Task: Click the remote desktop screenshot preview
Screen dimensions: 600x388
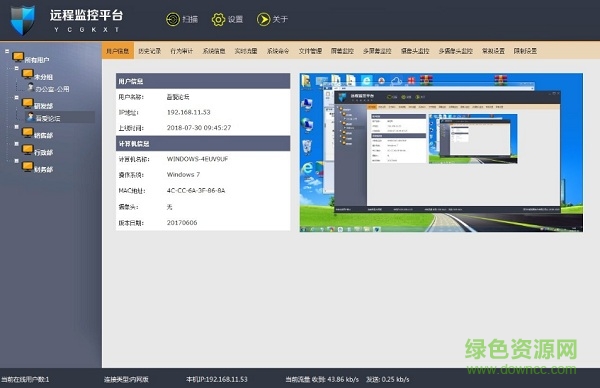Action: (x=442, y=153)
